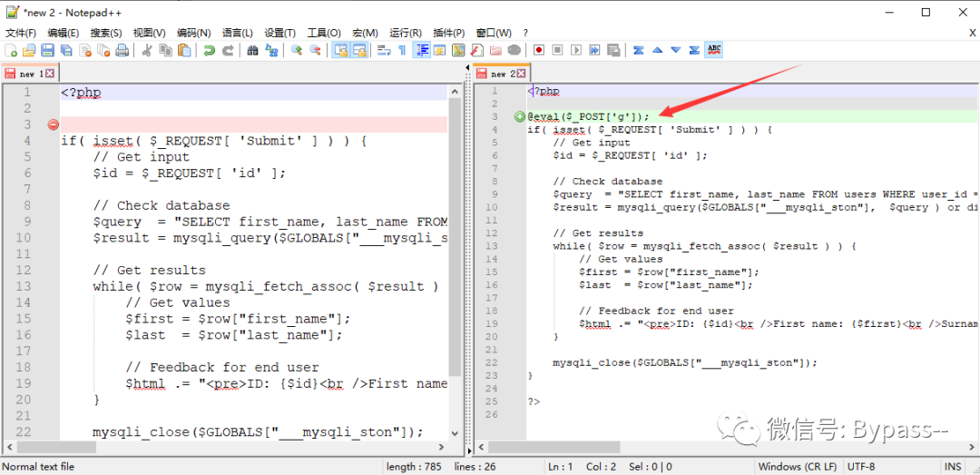Click the Redo toolbar icon
This screenshot has width=980, height=475.
coord(228,50)
